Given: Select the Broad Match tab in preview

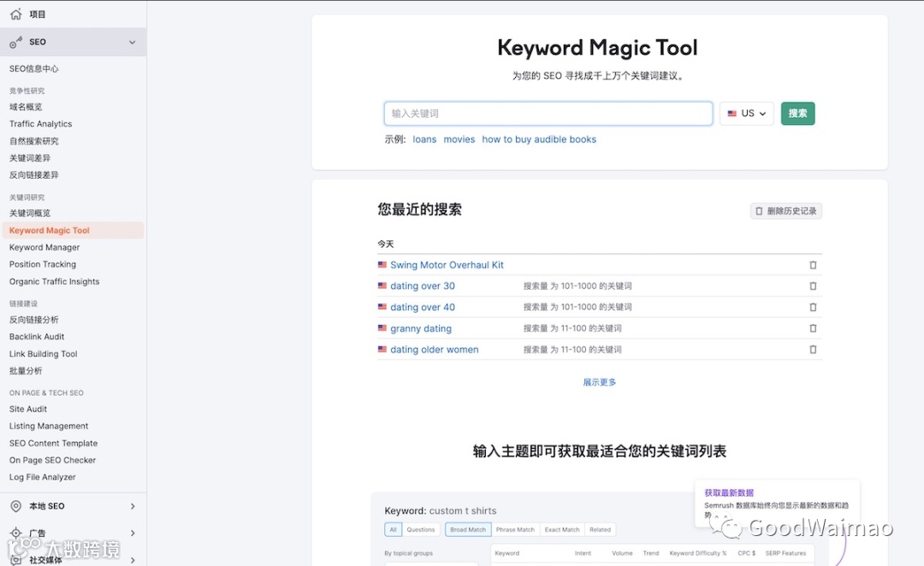Looking at the screenshot, I should pos(468,529).
